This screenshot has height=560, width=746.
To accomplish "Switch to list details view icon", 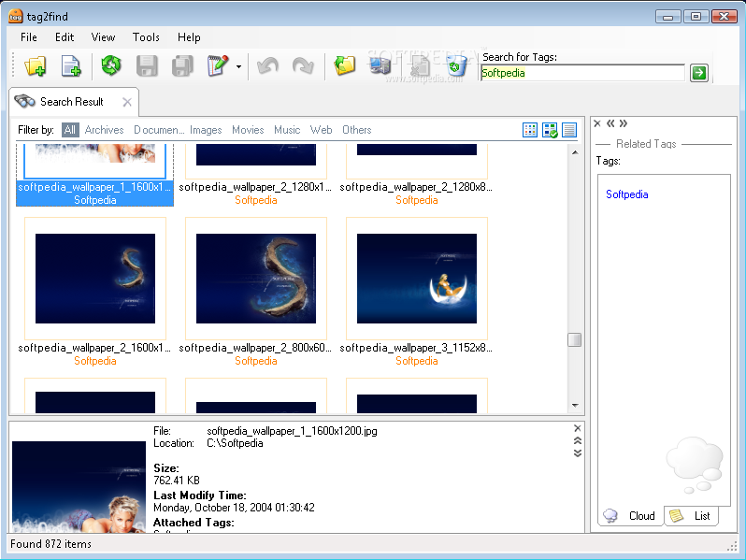I will click(x=569, y=130).
